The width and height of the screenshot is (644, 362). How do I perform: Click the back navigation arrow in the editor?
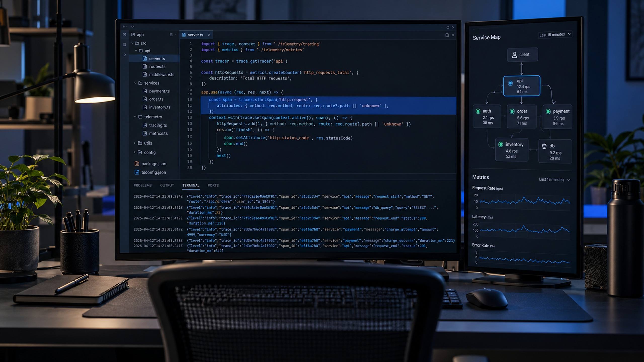coord(124,27)
